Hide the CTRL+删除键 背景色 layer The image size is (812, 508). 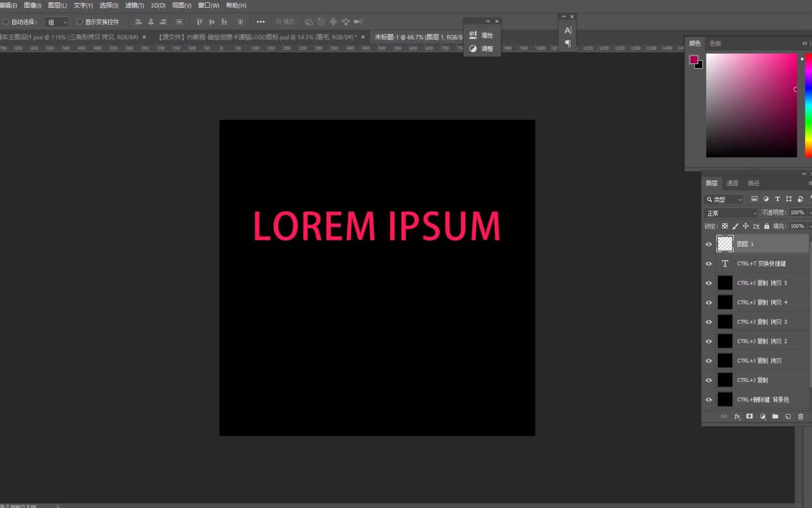click(x=709, y=400)
